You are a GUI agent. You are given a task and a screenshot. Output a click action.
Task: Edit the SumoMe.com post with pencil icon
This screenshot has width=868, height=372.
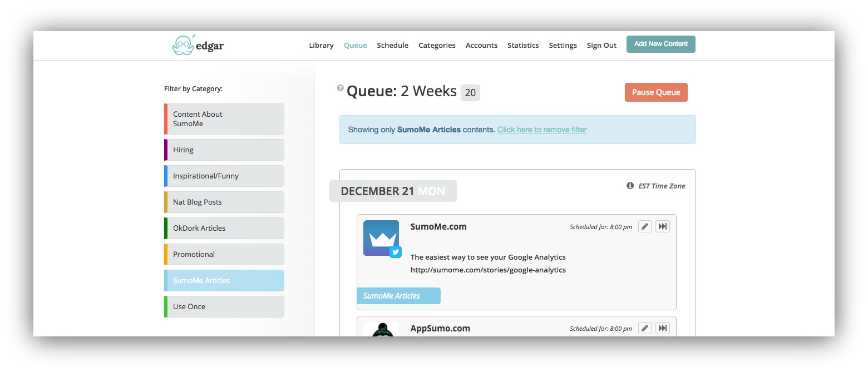coord(645,226)
